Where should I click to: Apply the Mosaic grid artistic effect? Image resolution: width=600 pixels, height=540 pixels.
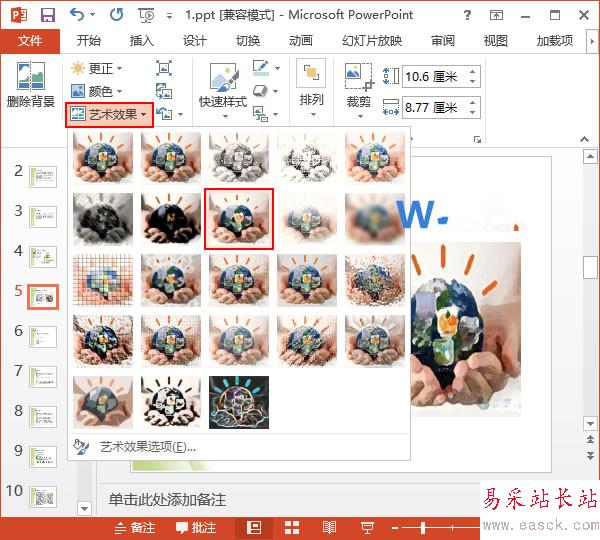[x=103, y=280]
